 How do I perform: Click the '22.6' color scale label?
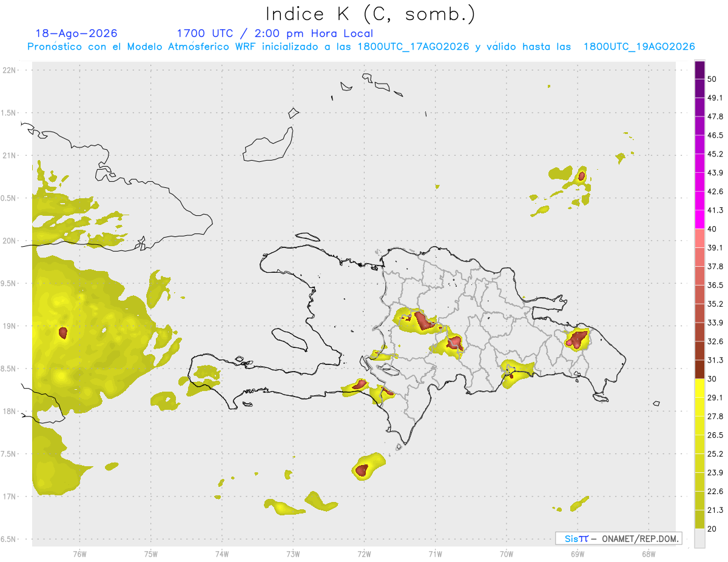(x=715, y=492)
